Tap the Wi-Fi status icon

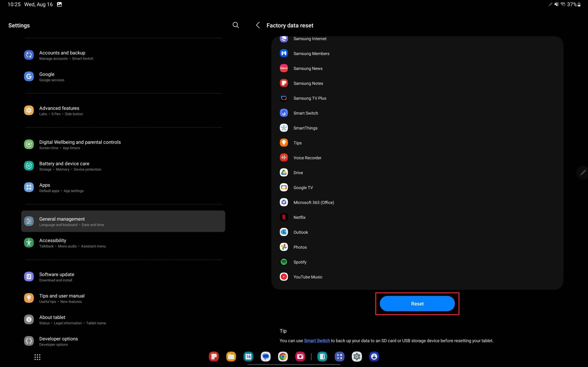tap(563, 4)
